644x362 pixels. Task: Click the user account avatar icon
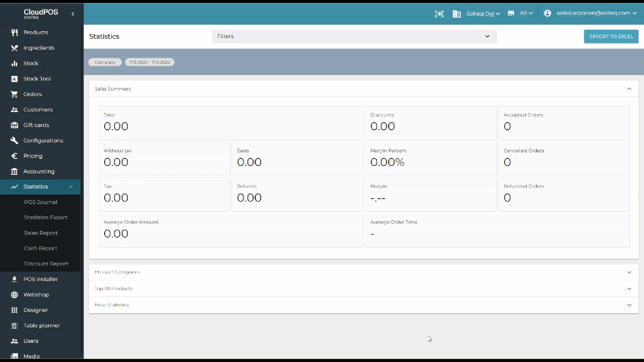coord(547,14)
